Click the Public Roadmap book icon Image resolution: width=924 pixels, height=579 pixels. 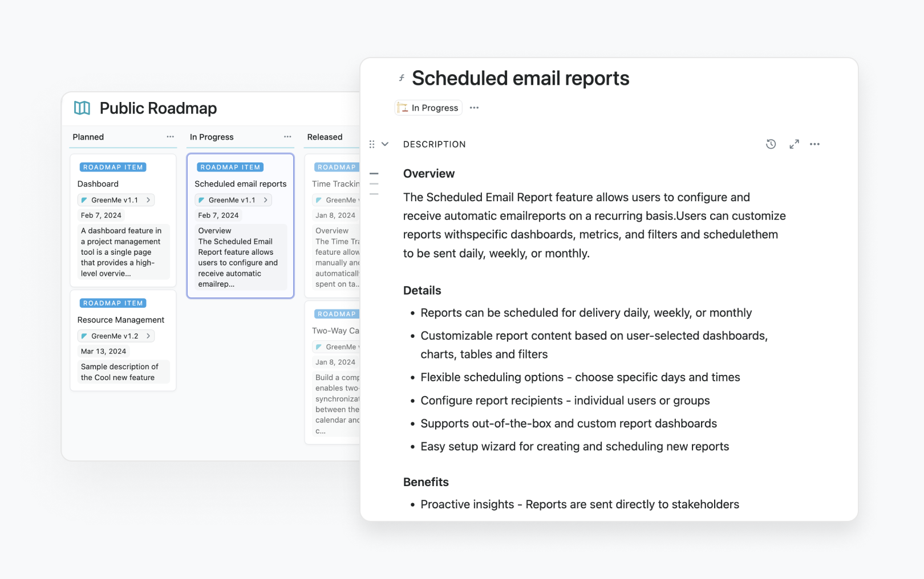pos(82,108)
